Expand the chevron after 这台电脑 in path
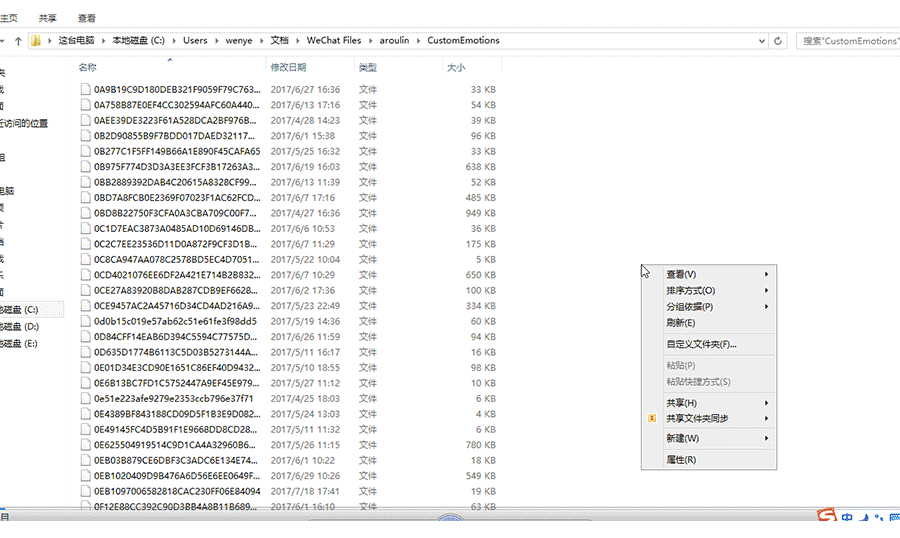The image size is (900, 538). [103, 41]
